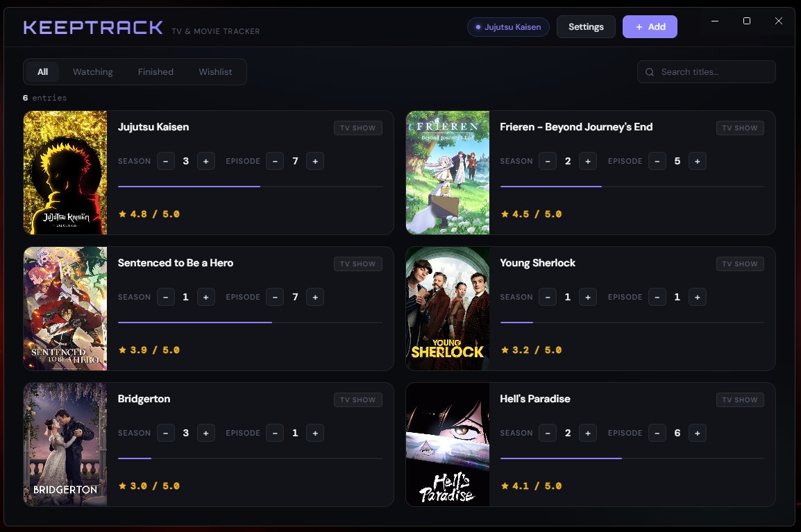Screen dimensions: 801x532
Task: Increase Young Sherlock episode number
Action: pos(698,297)
